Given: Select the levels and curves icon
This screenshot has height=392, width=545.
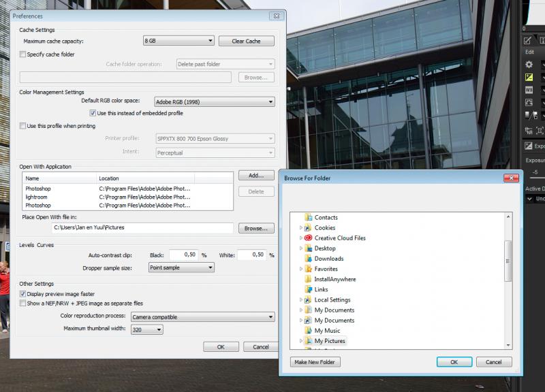Looking at the screenshot, I should pos(531,115).
